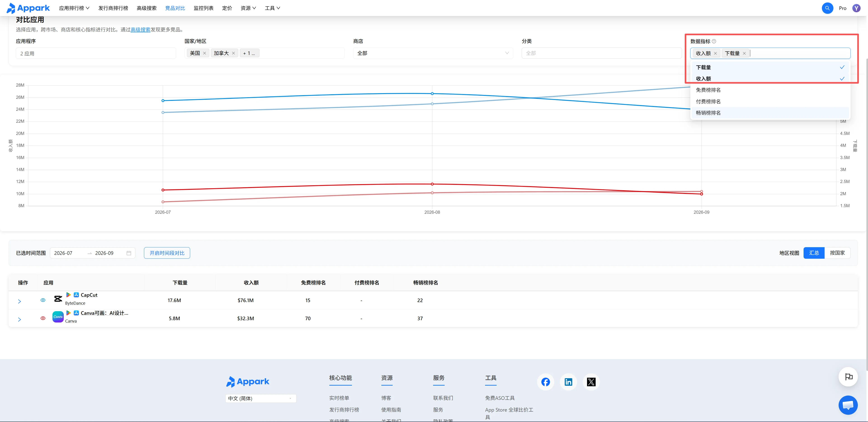Open the chat support bubble
The height and width of the screenshot is (422, 868).
pyautogui.click(x=848, y=405)
